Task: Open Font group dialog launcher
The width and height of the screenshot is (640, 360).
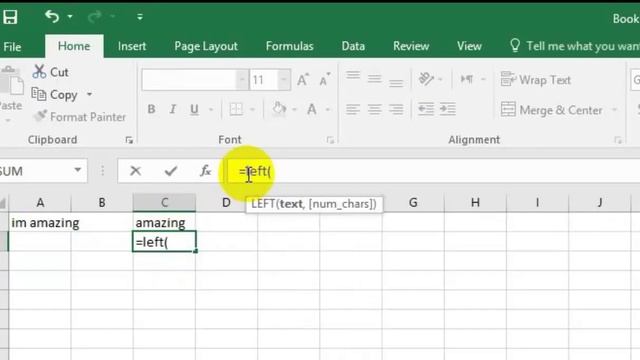Action: (330, 140)
